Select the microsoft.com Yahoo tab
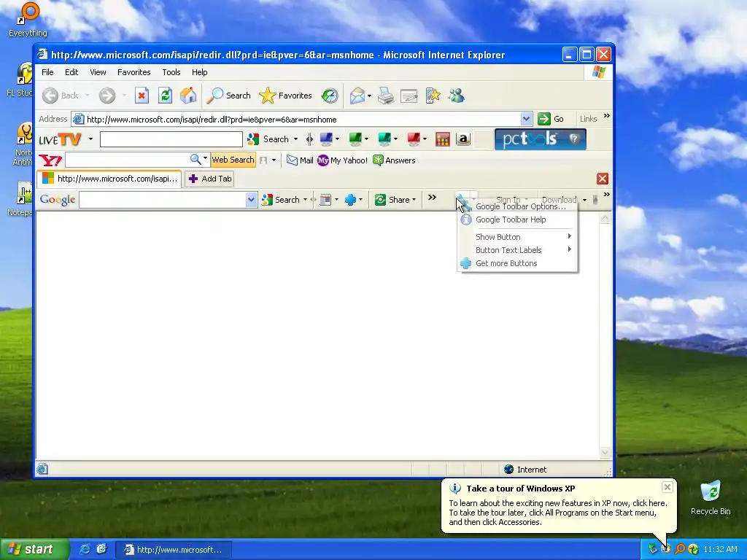 tap(109, 179)
